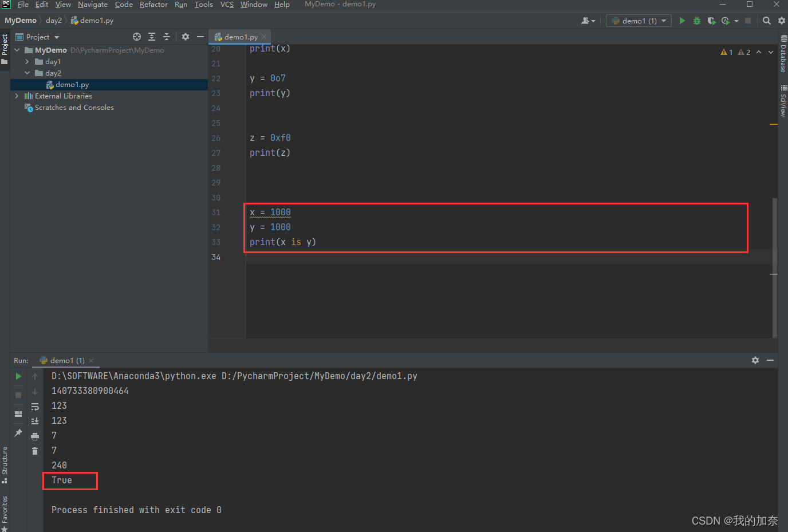
Task: Hide the Project tool window
Action: 200,37
